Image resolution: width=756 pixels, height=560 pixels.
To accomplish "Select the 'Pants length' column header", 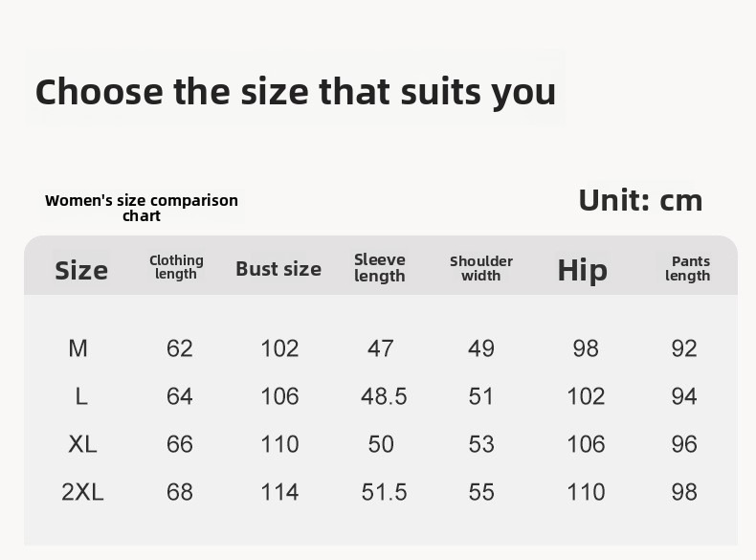I will (688, 268).
